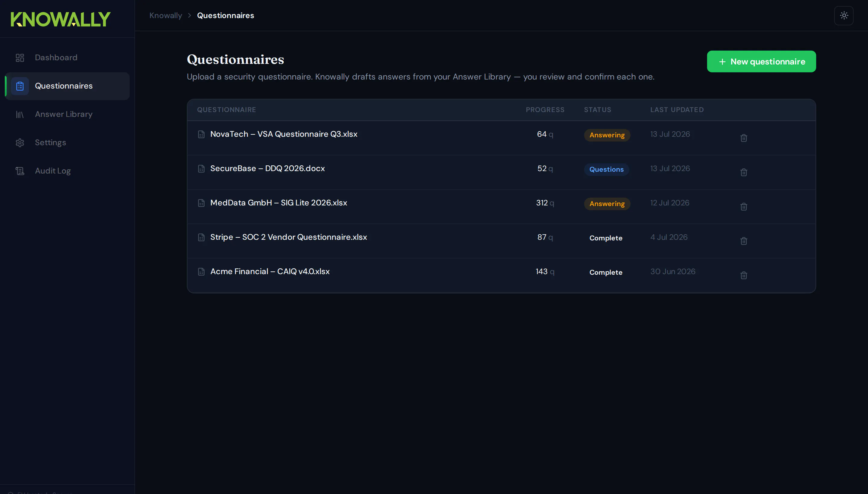Image resolution: width=868 pixels, height=494 pixels.
Task: Click the Audit Log scroll icon
Action: pyautogui.click(x=20, y=171)
